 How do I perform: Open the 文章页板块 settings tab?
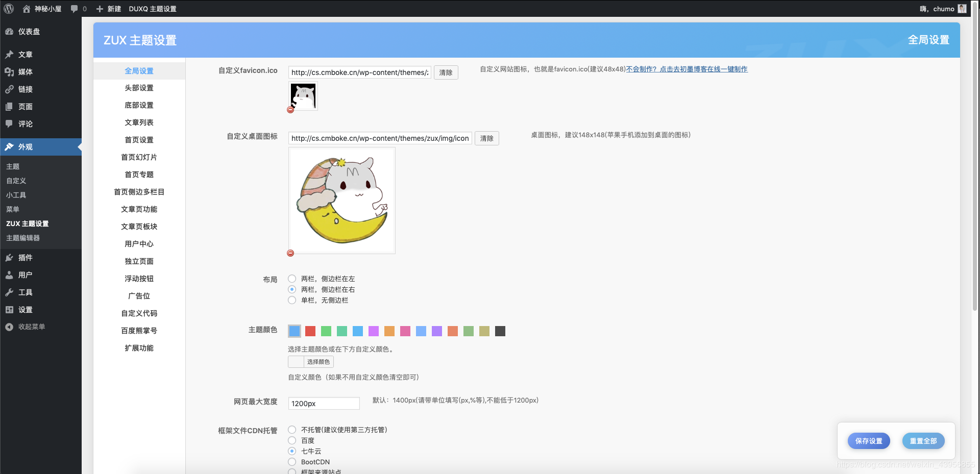(x=139, y=227)
